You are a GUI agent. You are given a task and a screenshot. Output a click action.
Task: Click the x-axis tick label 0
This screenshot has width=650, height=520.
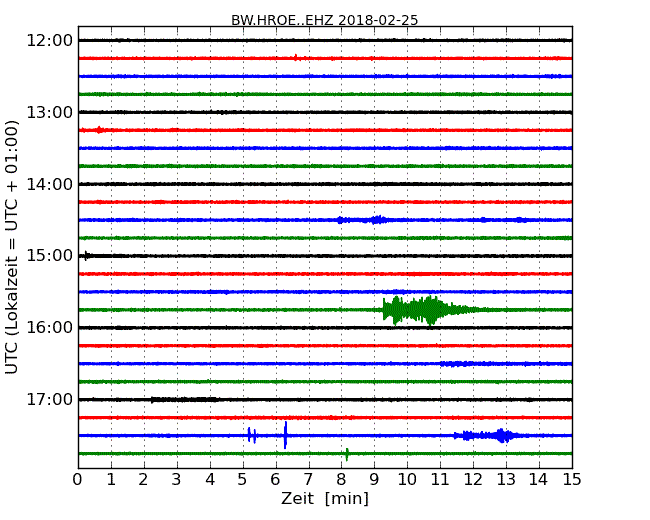tap(78, 480)
